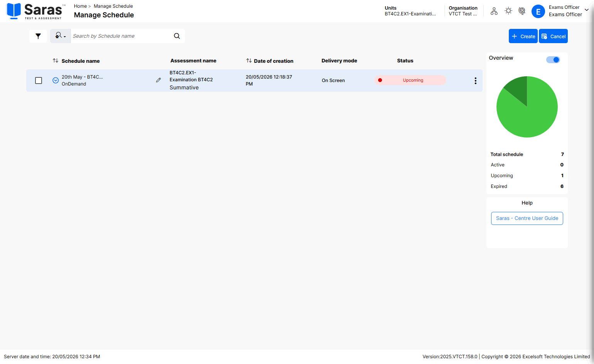Click the Delivery mode column header
The width and height of the screenshot is (594, 364).
pyautogui.click(x=339, y=60)
